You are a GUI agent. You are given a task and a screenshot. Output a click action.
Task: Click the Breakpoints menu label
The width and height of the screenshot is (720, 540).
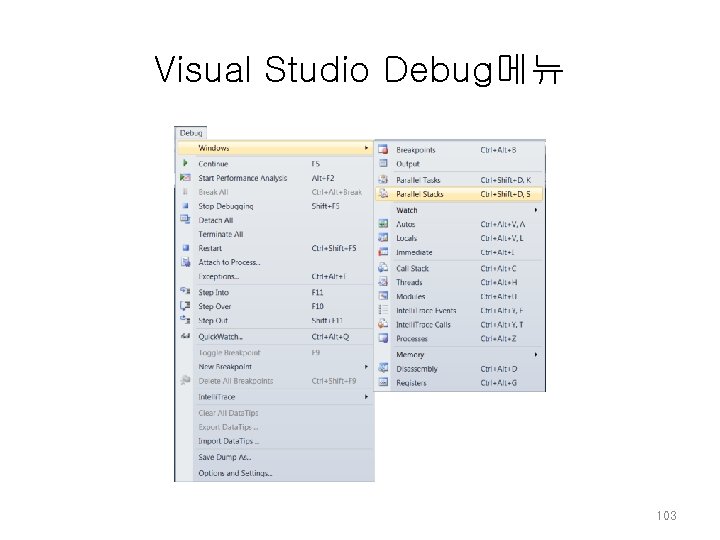point(416,150)
